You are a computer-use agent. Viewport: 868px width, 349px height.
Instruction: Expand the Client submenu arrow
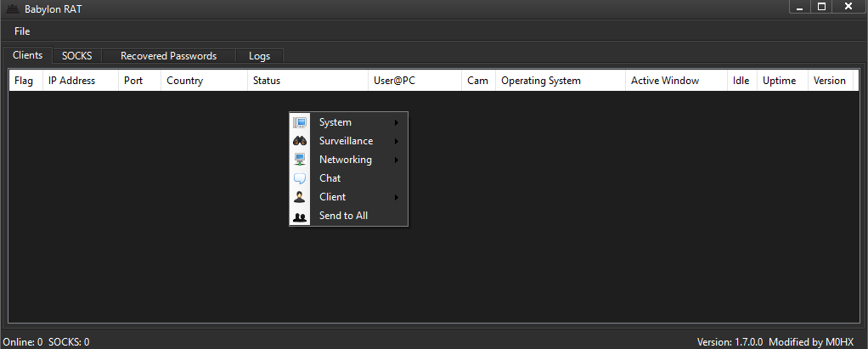397,198
